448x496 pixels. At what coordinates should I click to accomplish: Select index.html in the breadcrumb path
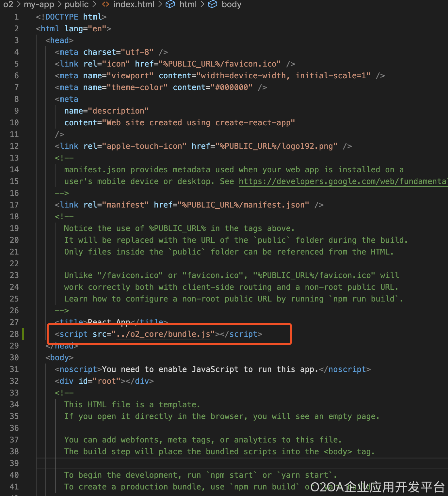[x=134, y=4]
